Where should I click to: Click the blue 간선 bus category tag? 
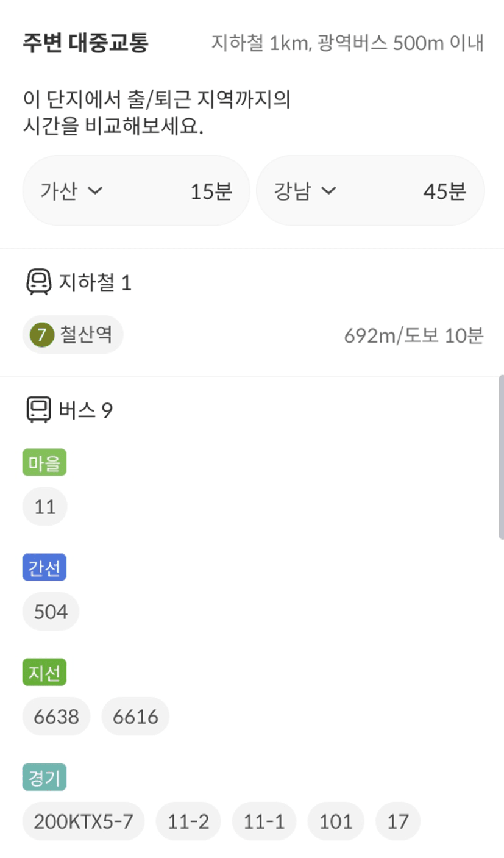tap(44, 568)
